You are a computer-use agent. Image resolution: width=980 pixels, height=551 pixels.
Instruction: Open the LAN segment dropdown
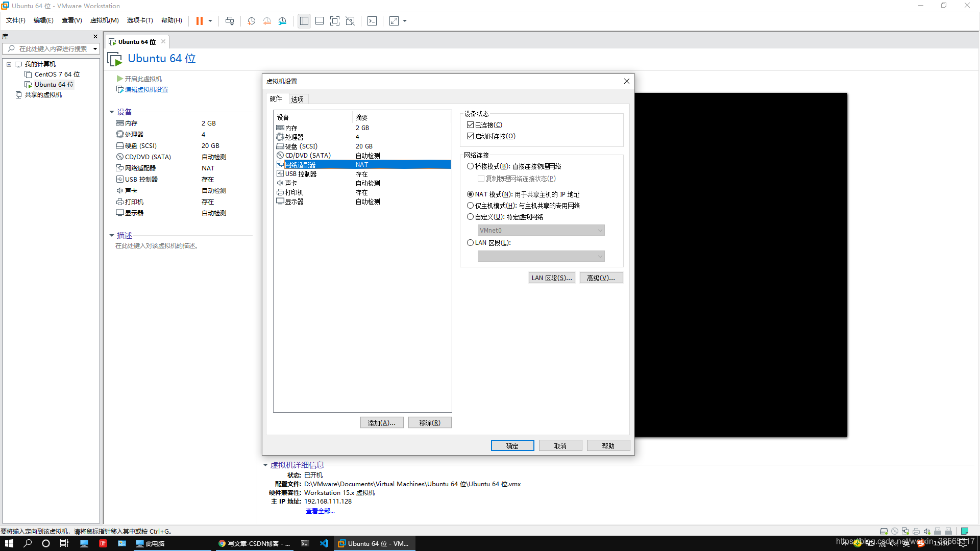pyautogui.click(x=541, y=256)
